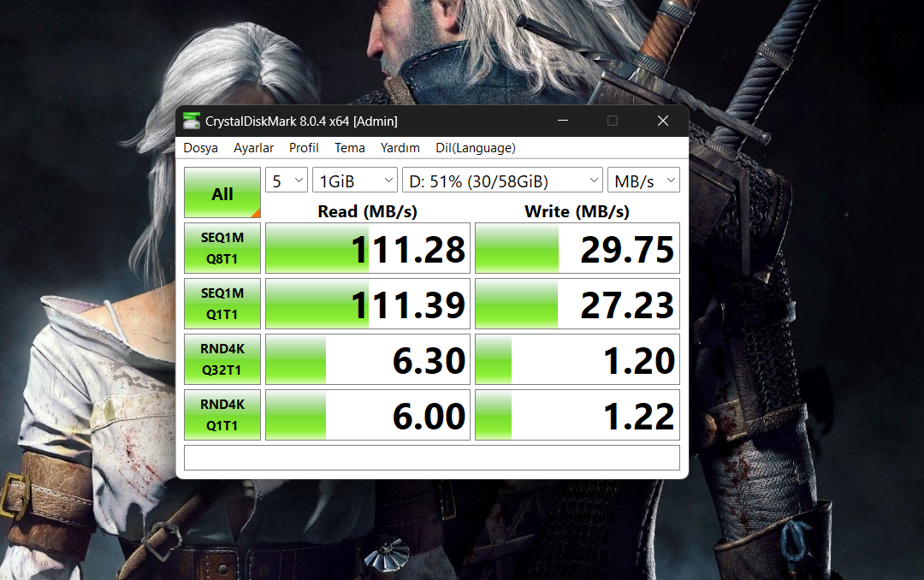The image size is (924, 580).
Task: Click the RND4K Q32T1 write value 1.20
Action: point(577,359)
